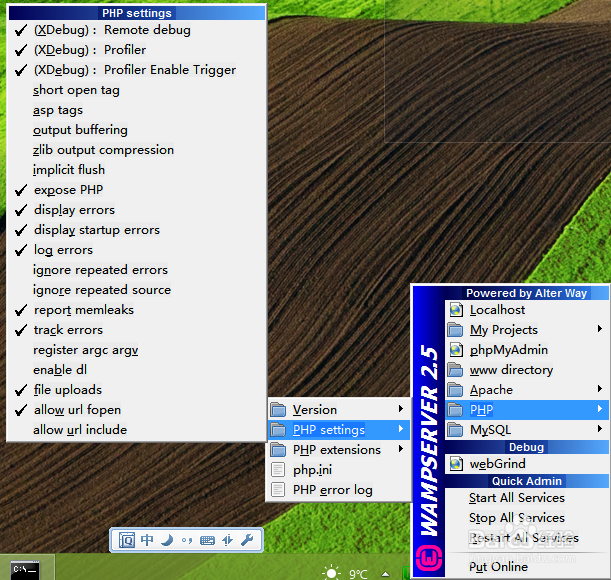Toggle report memleaks setting

tap(136, 310)
